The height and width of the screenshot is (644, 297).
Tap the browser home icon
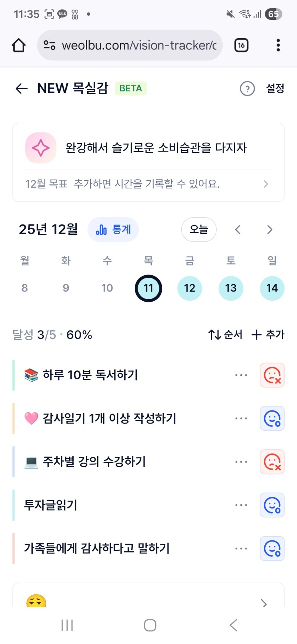19,45
